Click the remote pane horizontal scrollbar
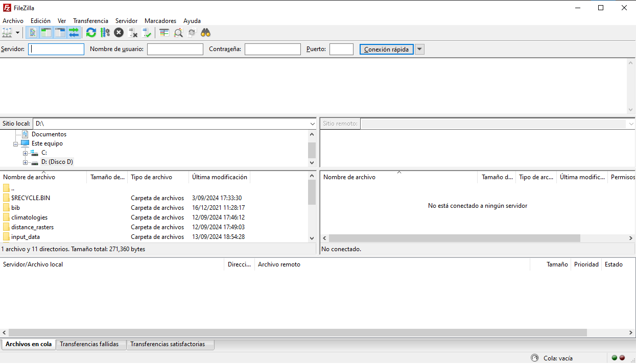The width and height of the screenshot is (636, 364). (x=454, y=238)
